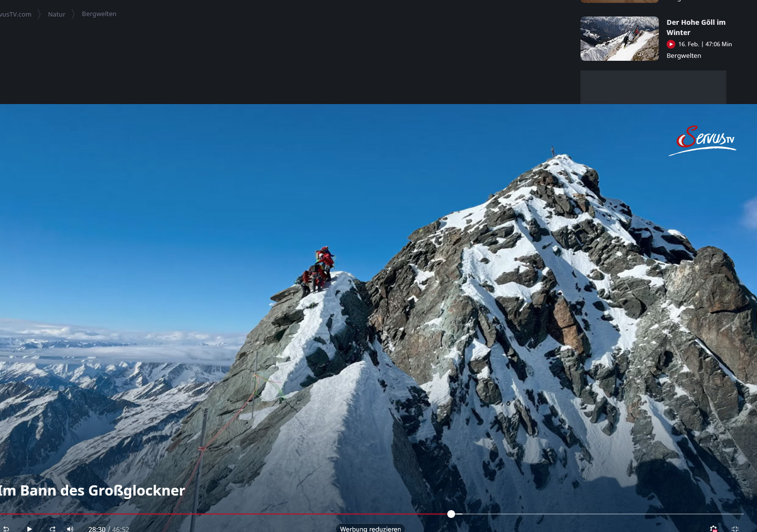Click the Bergwelten label under the Göll video
757x532 pixels.
pos(684,56)
